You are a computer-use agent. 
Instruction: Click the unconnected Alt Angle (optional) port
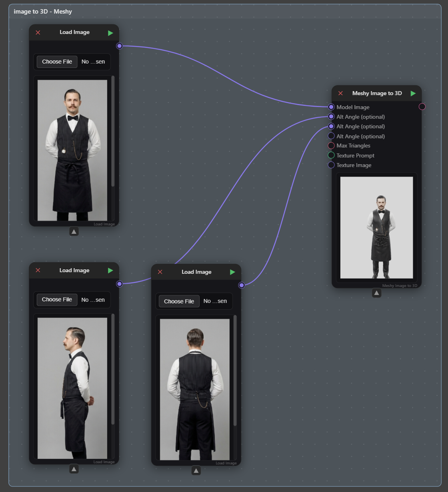tap(331, 136)
